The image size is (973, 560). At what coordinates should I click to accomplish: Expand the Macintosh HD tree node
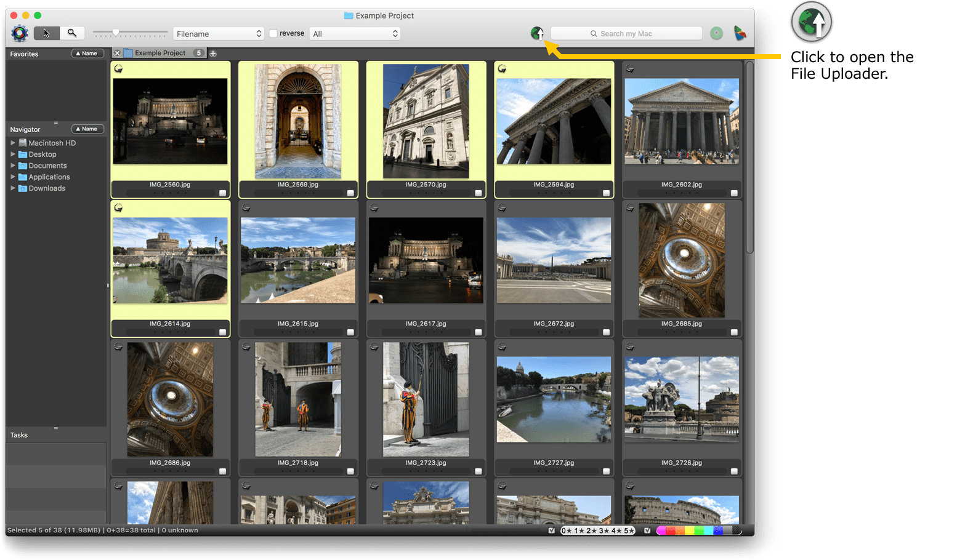point(12,143)
